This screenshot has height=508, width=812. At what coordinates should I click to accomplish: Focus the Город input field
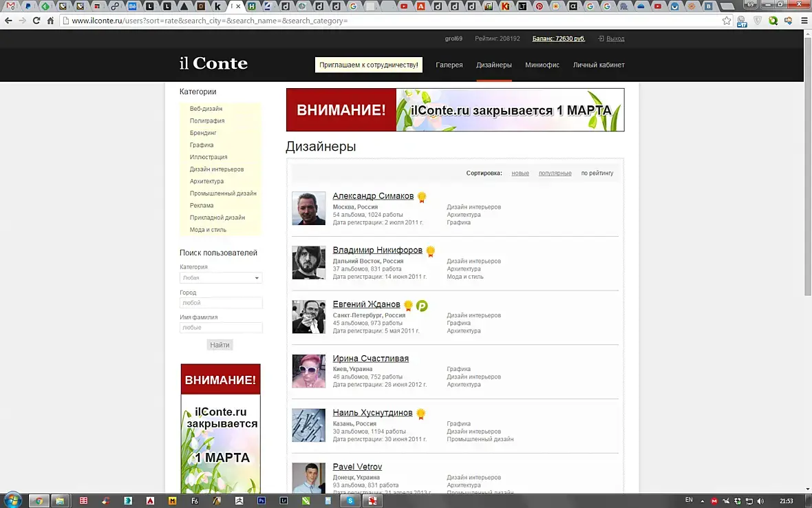click(x=221, y=303)
